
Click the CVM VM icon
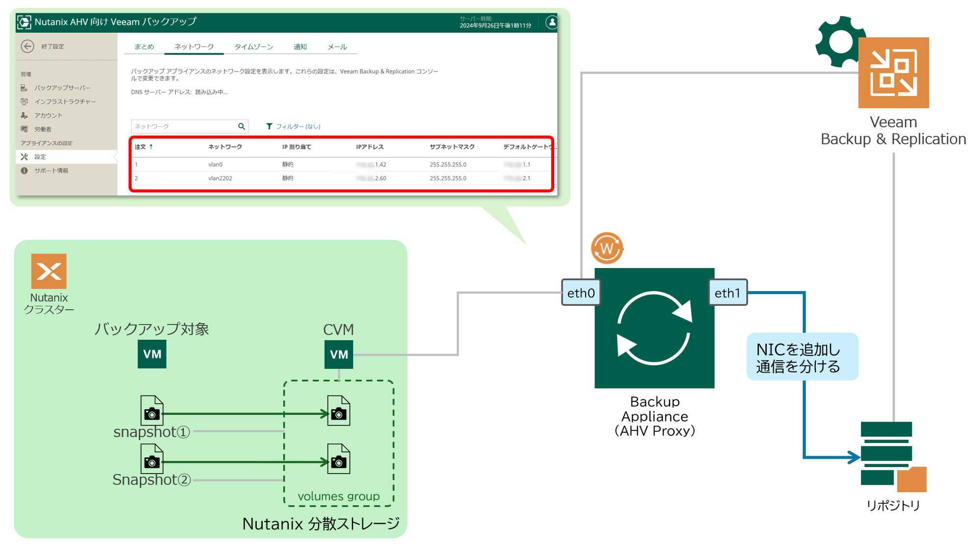tap(339, 354)
